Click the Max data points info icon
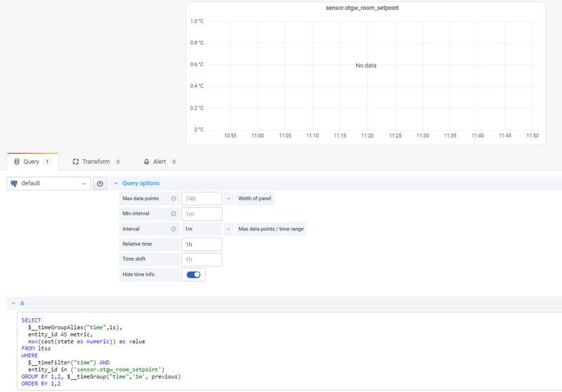 [174, 199]
